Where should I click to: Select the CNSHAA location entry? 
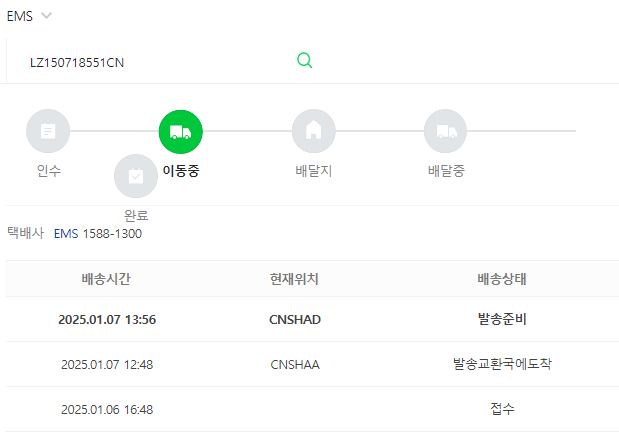(x=295, y=364)
